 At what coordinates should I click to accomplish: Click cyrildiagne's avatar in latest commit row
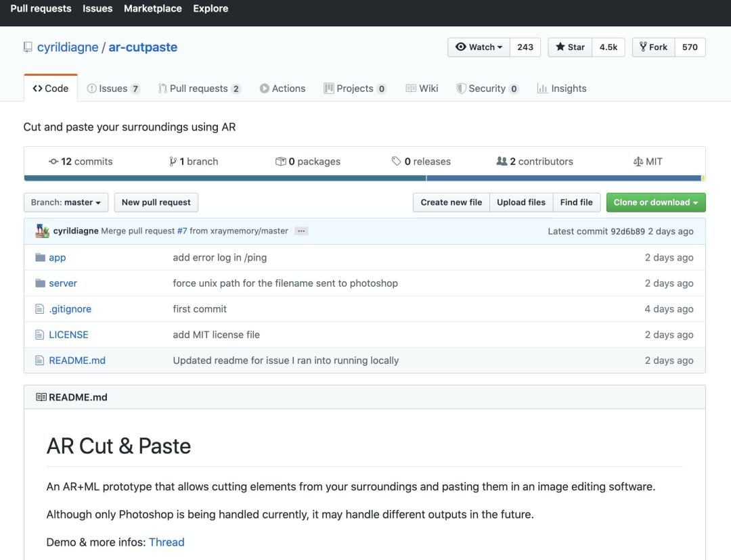coord(42,231)
